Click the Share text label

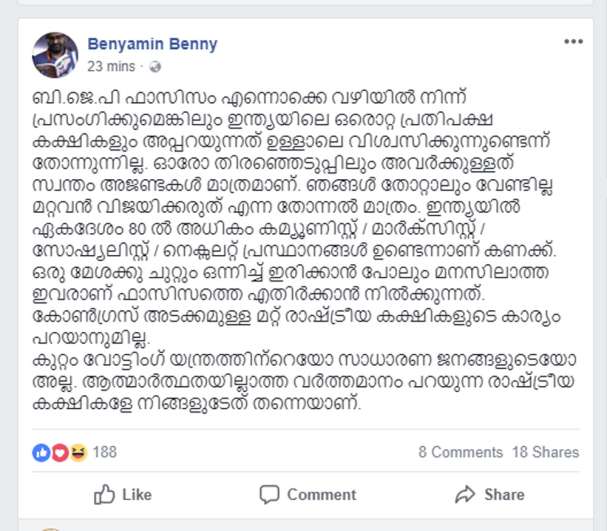[504, 495]
